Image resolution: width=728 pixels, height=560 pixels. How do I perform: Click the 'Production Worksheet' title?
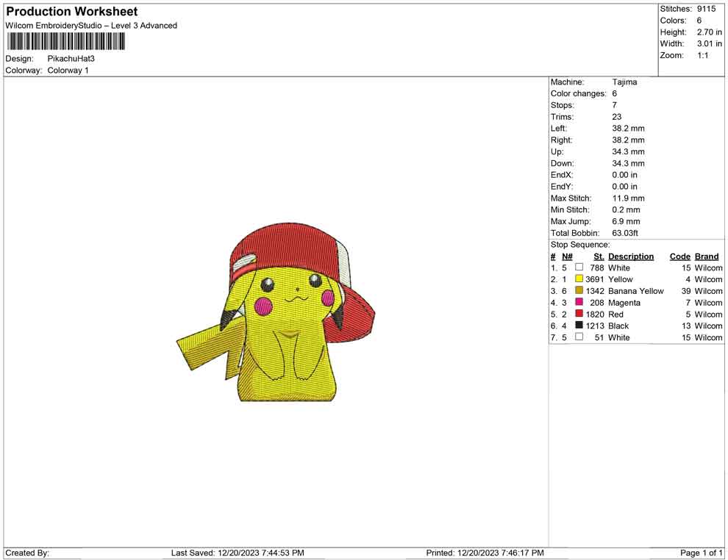pos(72,12)
